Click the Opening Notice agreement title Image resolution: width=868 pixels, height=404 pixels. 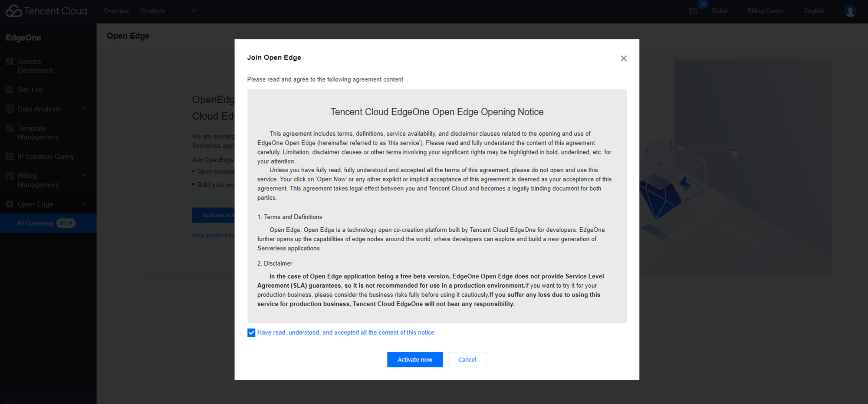point(437,112)
